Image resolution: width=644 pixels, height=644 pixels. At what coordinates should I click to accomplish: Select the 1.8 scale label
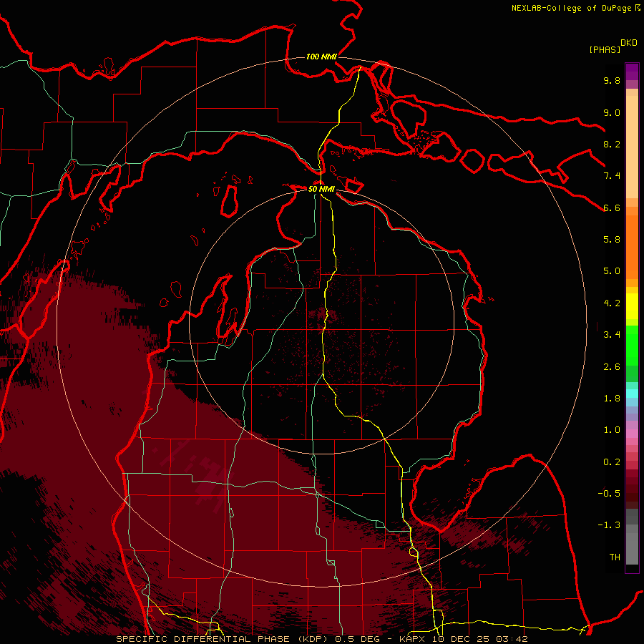click(612, 399)
